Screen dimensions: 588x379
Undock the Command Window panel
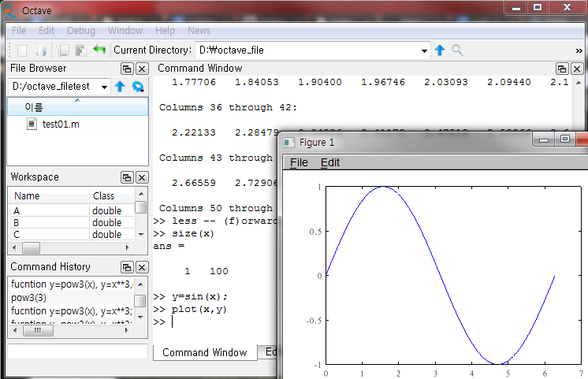(x=562, y=69)
